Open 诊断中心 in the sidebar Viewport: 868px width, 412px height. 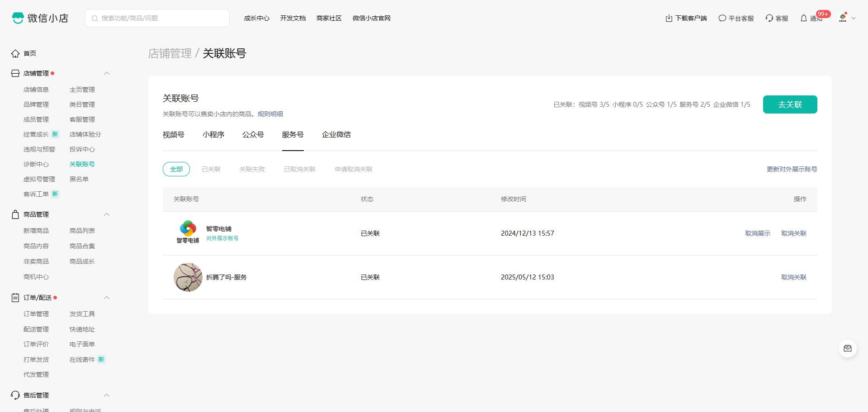click(36, 164)
